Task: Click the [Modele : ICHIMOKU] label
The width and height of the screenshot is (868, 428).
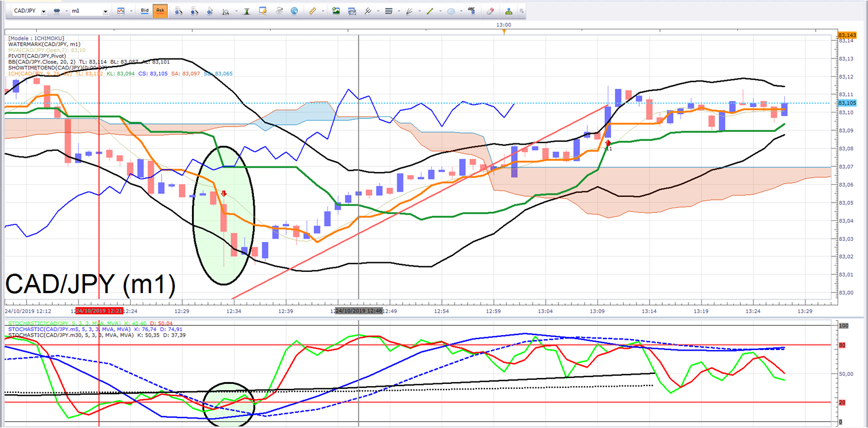Action: tap(37, 38)
